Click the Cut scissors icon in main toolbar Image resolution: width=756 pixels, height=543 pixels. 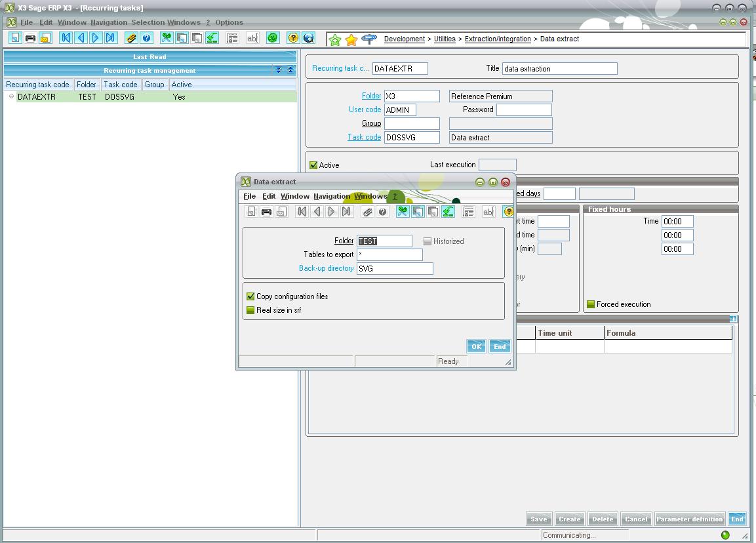click(167, 37)
